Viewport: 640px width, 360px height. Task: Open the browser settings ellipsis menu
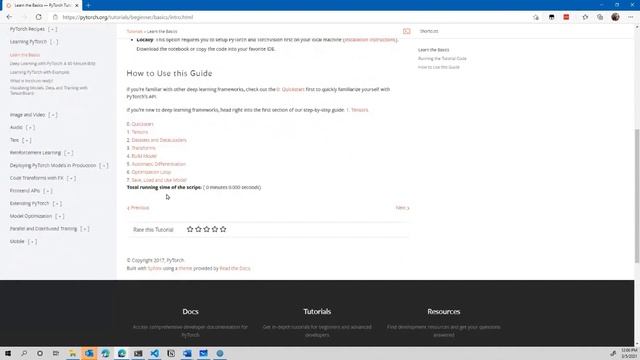coord(631,17)
